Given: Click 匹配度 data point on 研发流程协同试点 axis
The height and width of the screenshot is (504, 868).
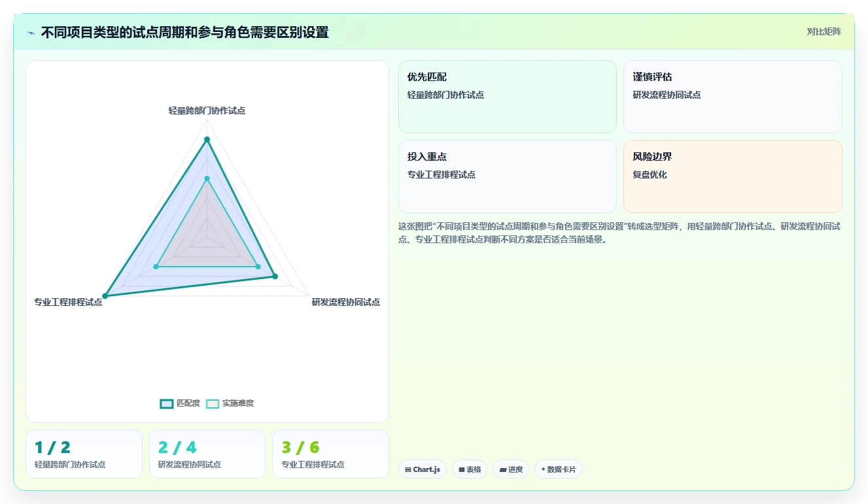Looking at the screenshot, I should (x=275, y=277).
